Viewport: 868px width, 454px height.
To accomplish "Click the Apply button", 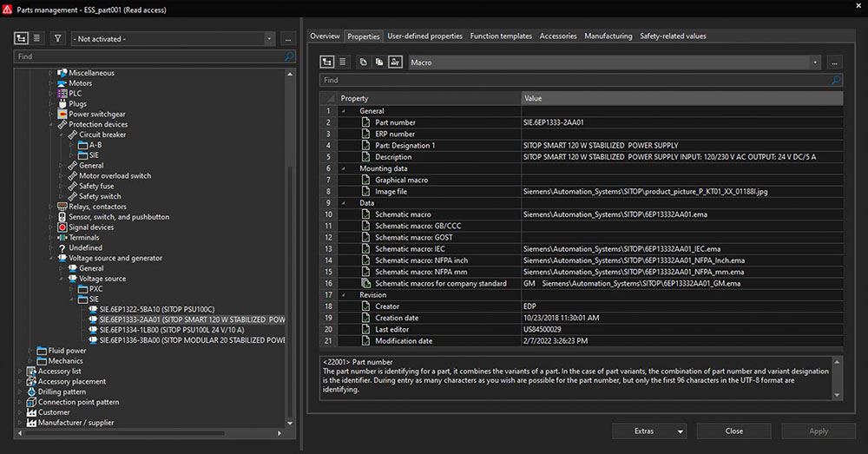I will (819, 431).
